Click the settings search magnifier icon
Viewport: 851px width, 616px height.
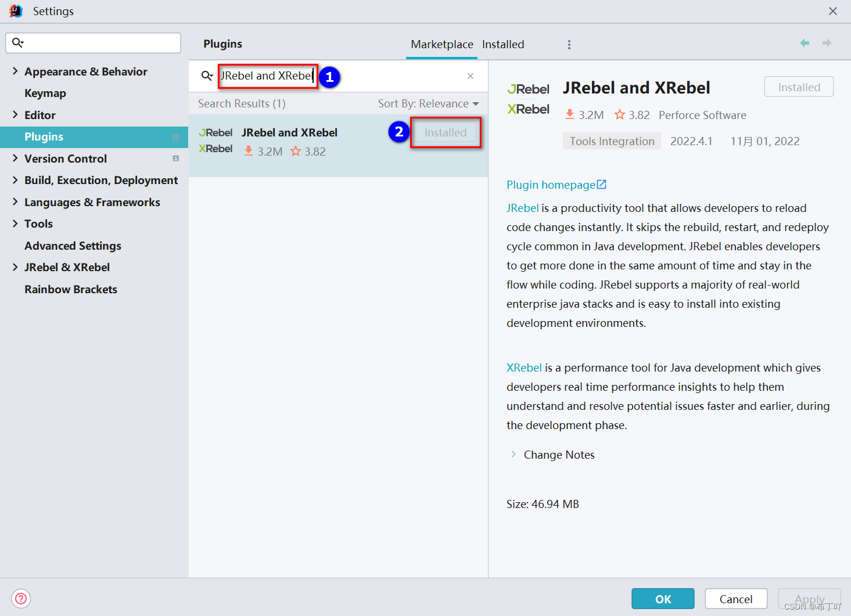tap(18, 42)
